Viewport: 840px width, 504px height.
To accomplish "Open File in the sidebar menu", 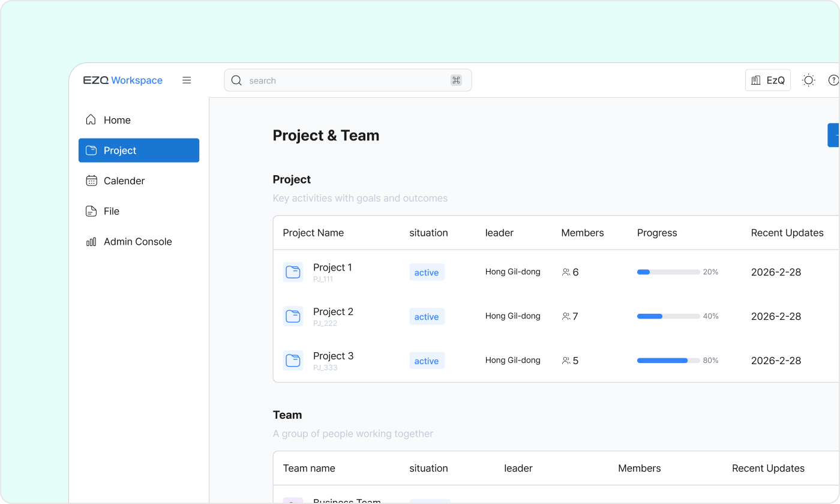I will coord(139,211).
